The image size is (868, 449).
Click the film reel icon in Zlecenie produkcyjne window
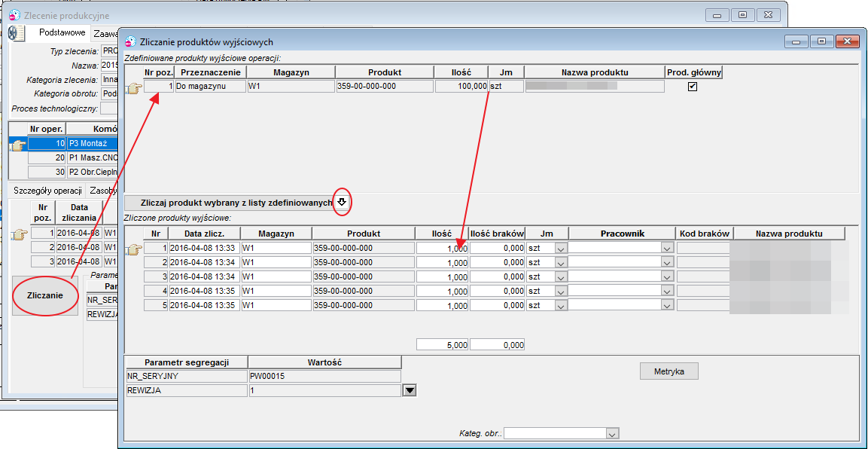click(x=17, y=33)
